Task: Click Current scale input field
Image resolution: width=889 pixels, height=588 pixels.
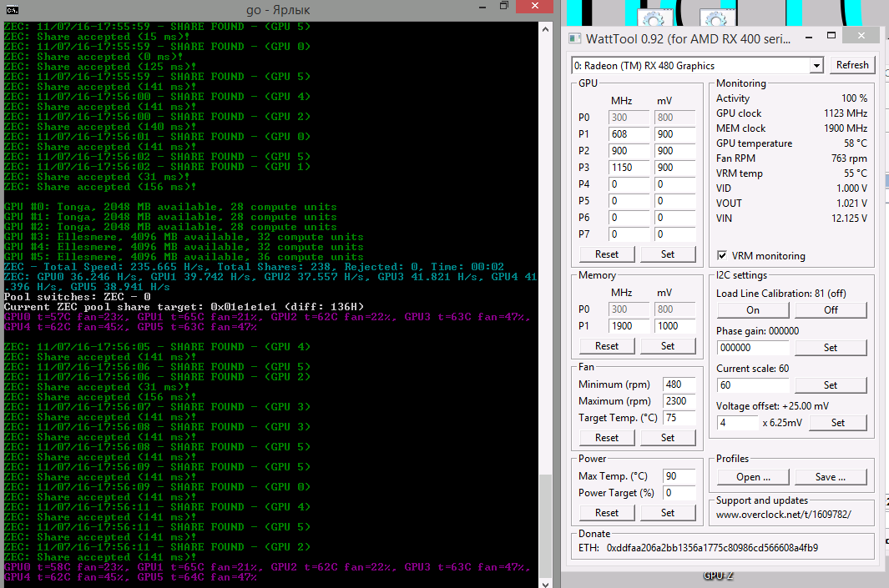Action: [753, 385]
